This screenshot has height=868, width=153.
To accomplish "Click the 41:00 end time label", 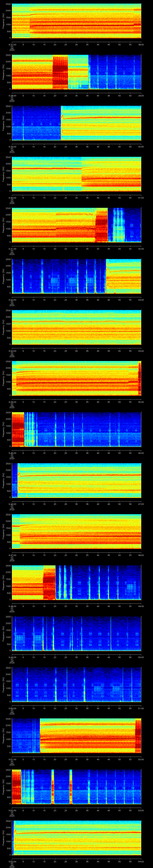I will pos(141,197).
